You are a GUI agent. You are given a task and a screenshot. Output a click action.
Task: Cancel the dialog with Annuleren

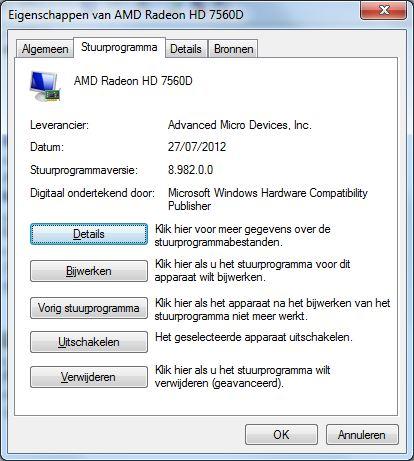tap(362, 434)
